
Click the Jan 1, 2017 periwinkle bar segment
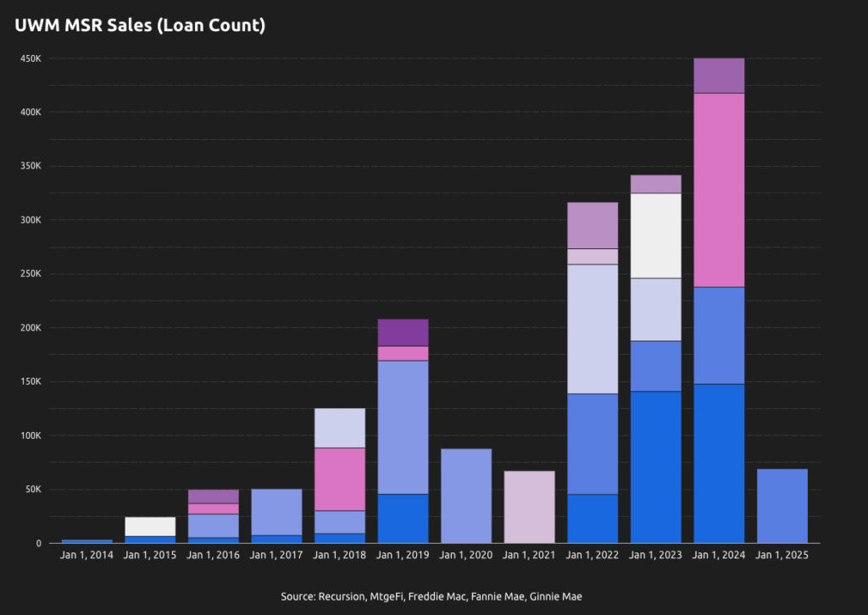click(x=276, y=512)
